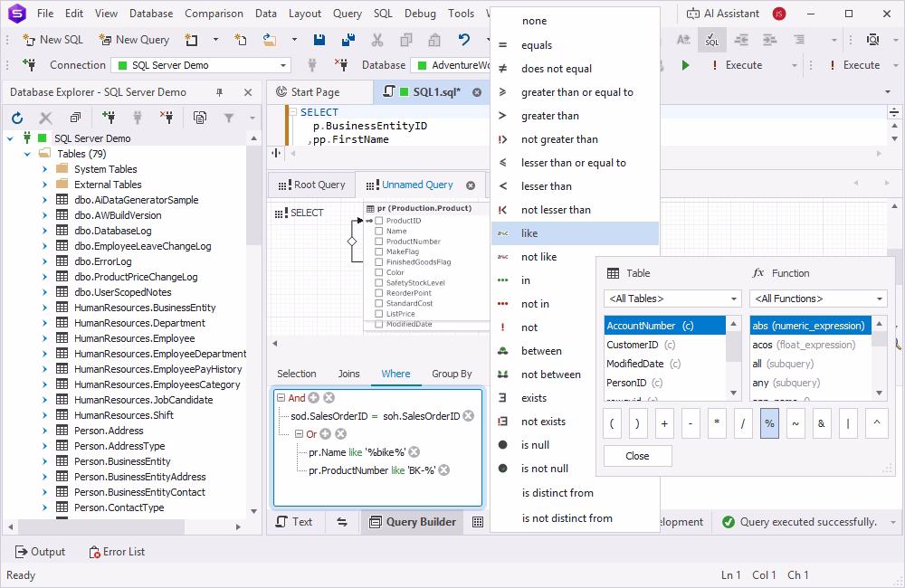Viewport: 905px width, 588px height.
Task: Refresh the Database Explorer tree
Action: point(17,118)
